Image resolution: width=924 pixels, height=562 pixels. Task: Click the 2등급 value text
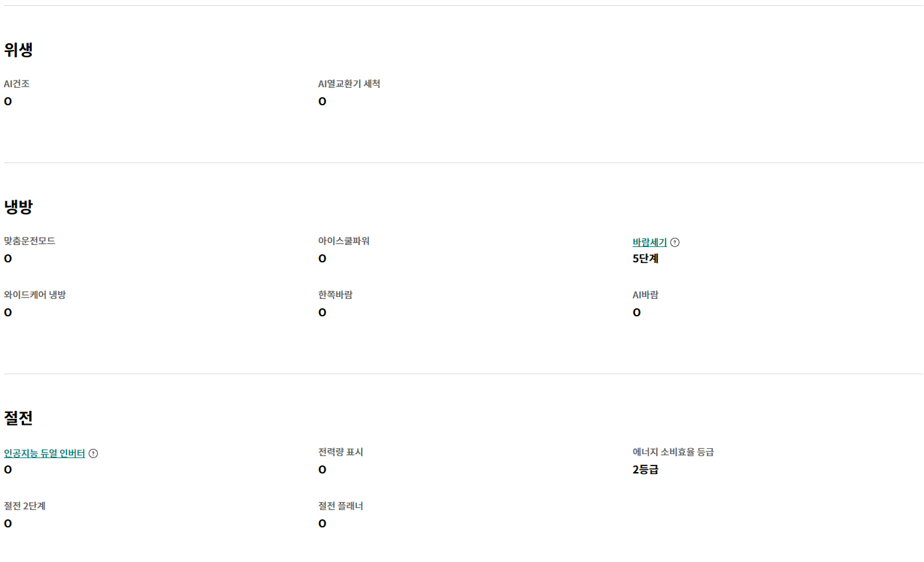646,469
